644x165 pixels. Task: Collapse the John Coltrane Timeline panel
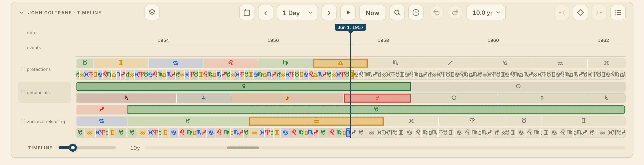[x=21, y=12]
